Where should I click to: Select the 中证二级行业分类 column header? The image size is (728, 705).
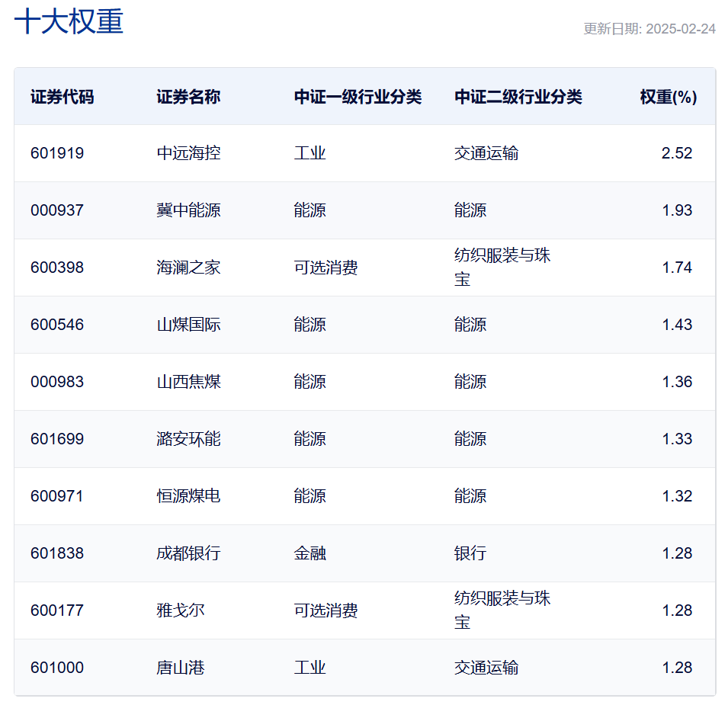[x=518, y=97]
